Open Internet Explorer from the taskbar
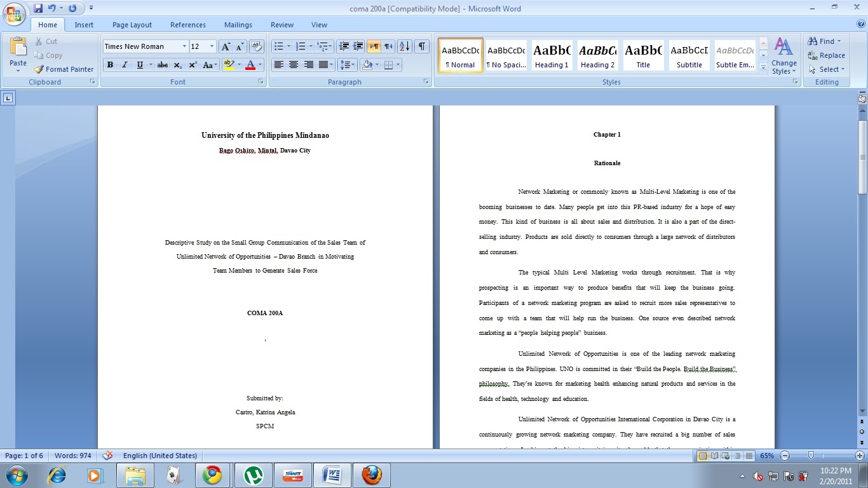This screenshot has width=868, height=488. point(57,475)
